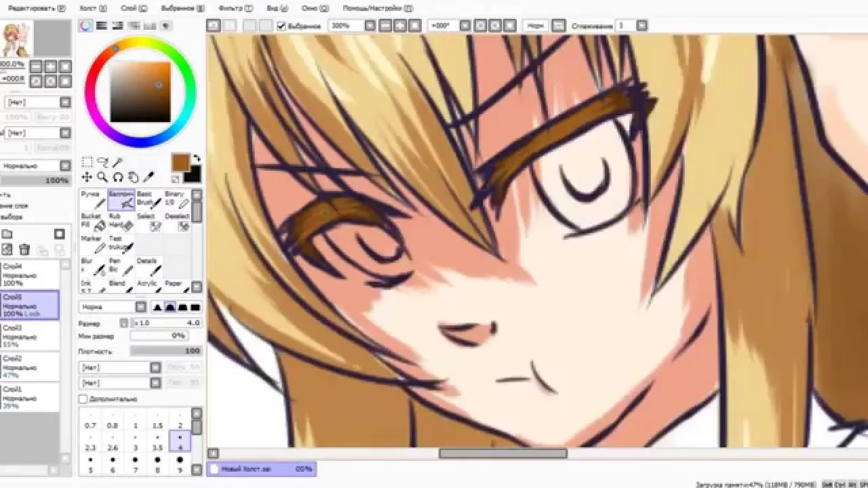The width and height of the screenshot is (868, 488).
Task: Delete layer with the trash icon
Action: (24, 249)
